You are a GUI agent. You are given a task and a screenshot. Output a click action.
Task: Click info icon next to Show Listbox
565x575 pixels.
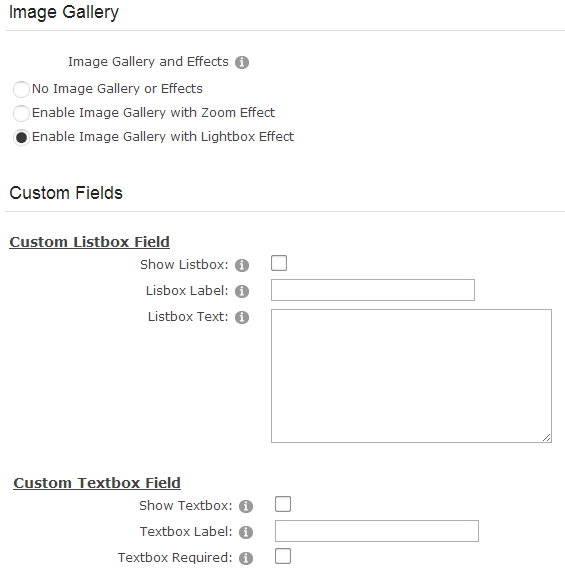[242, 265]
